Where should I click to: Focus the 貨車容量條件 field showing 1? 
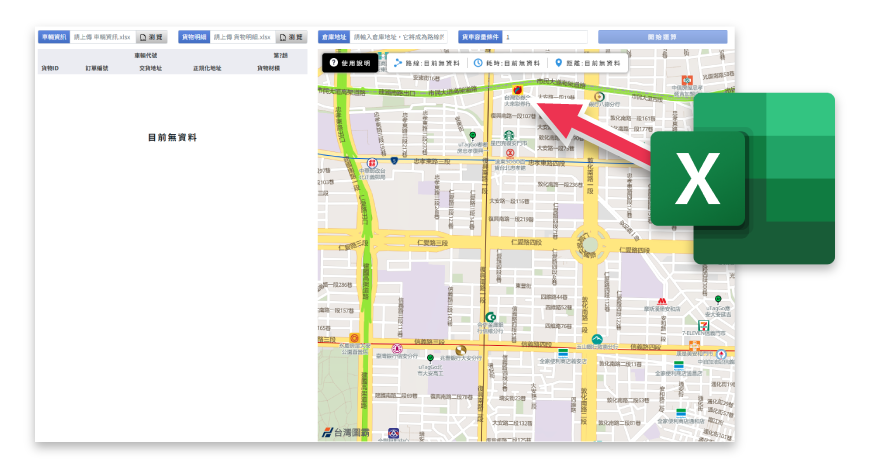click(545, 37)
